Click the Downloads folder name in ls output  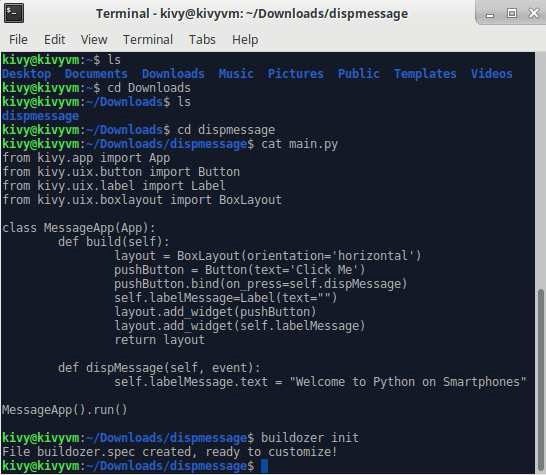coord(173,74)
